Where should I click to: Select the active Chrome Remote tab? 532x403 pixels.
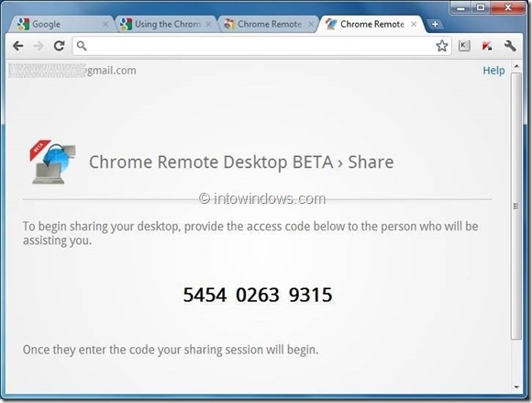point(372,24)
